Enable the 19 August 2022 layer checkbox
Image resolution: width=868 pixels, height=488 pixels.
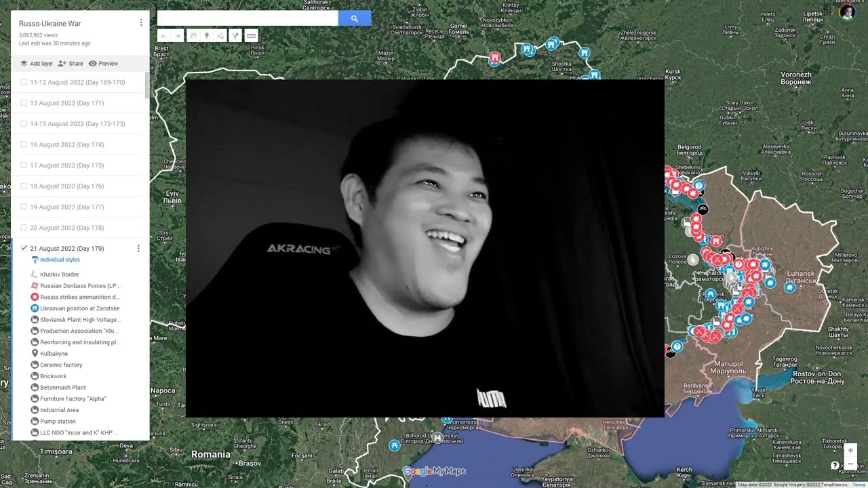tap(24, 207)
